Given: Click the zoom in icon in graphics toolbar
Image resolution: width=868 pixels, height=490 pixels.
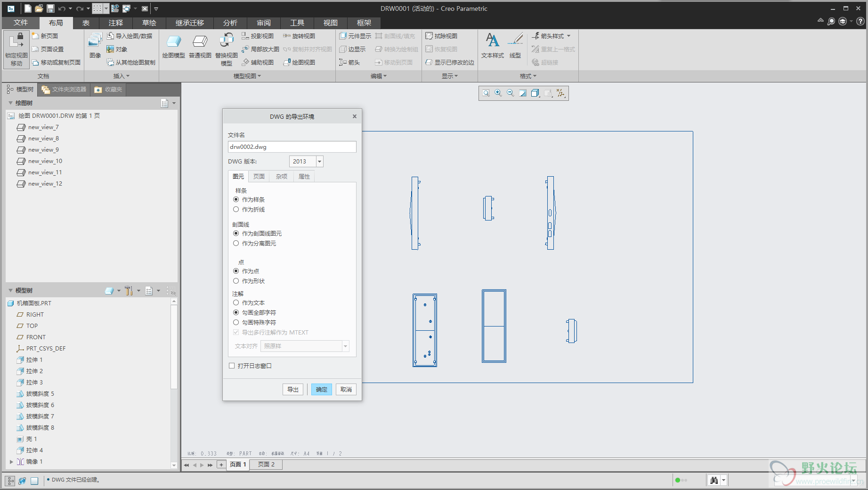Looking at the screenshot, I should pyautogui.click(x=498, y=93).
